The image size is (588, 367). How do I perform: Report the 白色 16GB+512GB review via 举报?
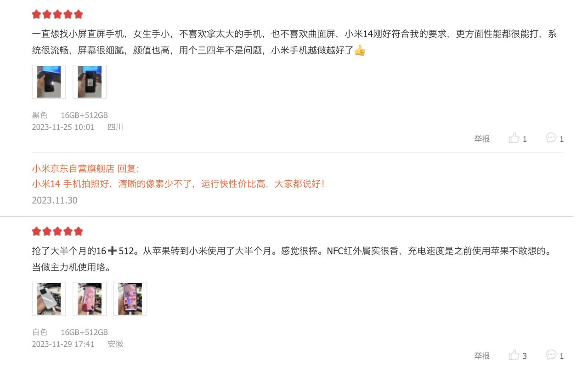pos(482,356)
